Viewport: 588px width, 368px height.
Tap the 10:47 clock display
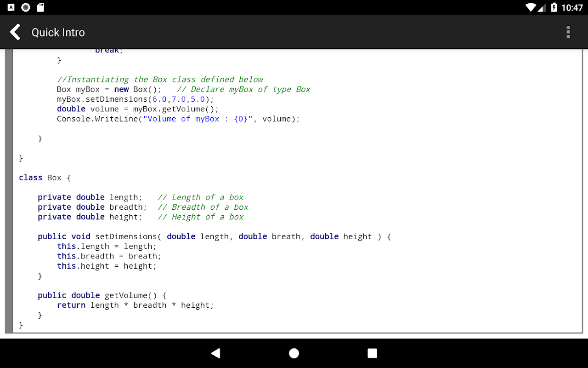(572, 7)
